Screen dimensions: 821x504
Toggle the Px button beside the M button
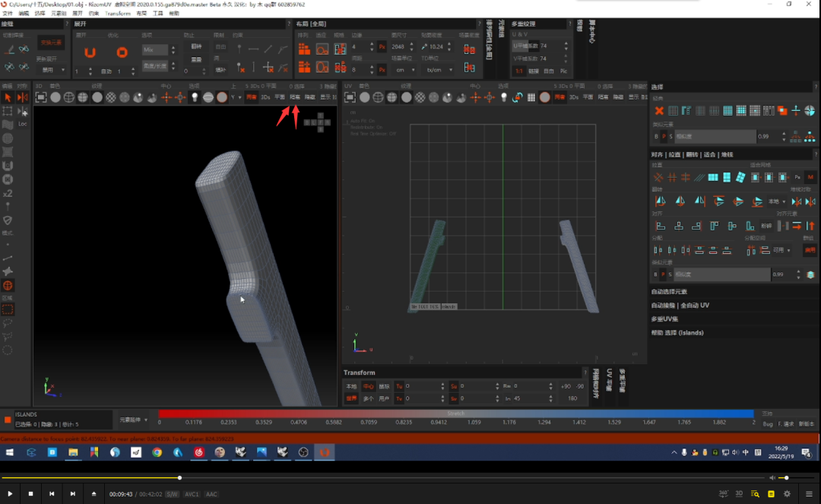(x=797, y=177)
